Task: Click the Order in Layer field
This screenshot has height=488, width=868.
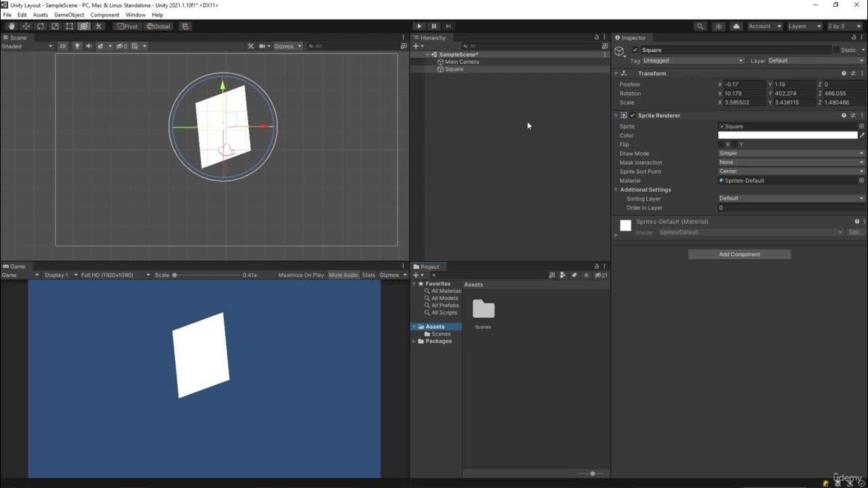Action: click(791, 208)
